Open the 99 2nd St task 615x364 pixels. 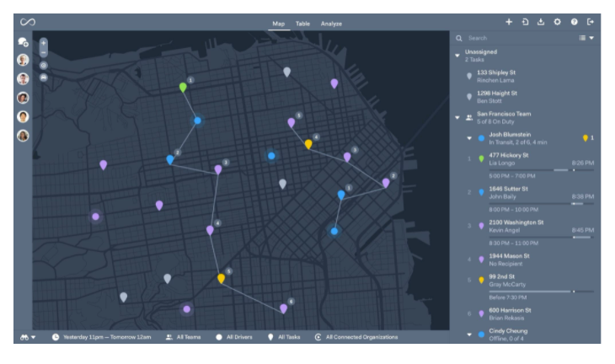(x=501, y=276)
